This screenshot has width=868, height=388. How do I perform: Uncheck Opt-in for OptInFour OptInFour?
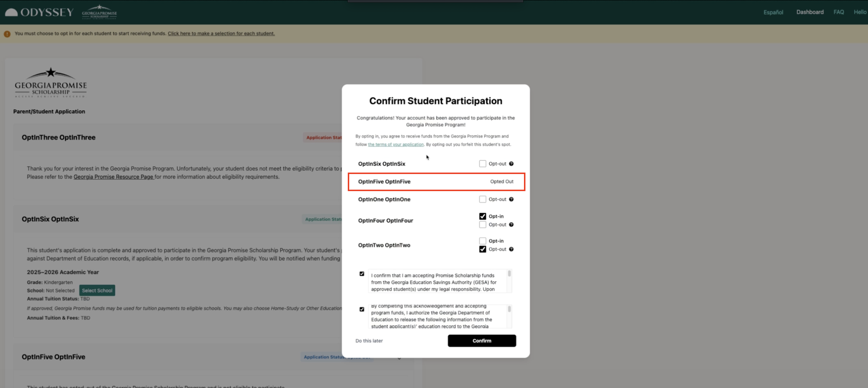coord(483,216)
